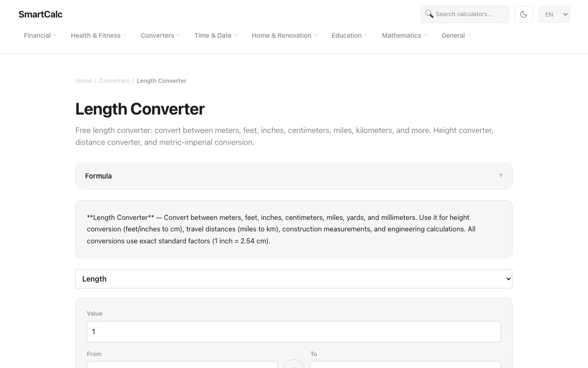Image resolution: width=588 pixels, height=368 pixels.
Task: Expand the General menu
Action: (x=456, y=35)
